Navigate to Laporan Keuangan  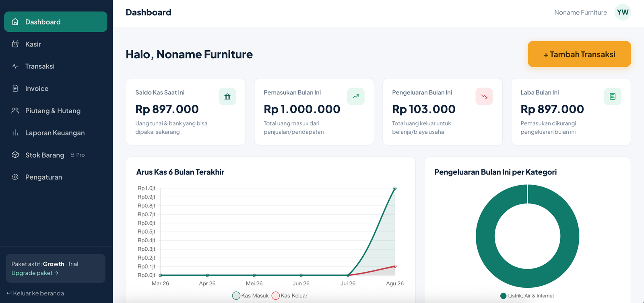[56, 133]
